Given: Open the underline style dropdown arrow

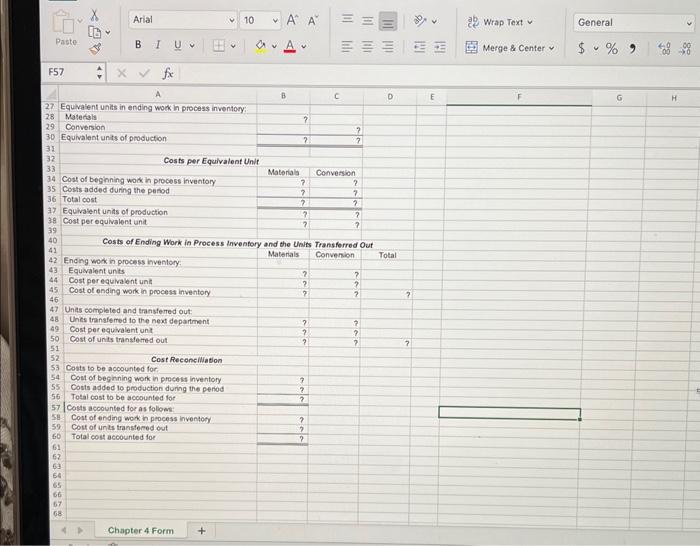Looking at the screenshot, I should point(192,46).
